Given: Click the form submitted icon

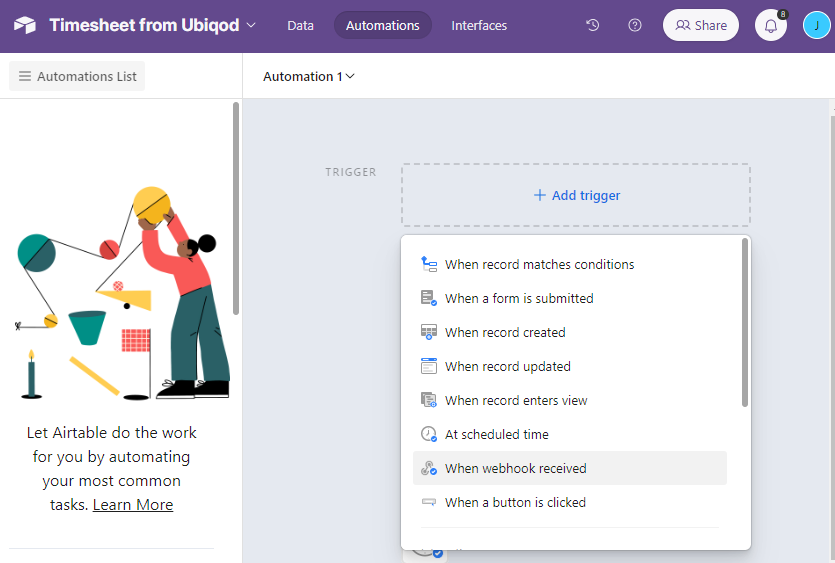Looking at the screenshot, I should [x=429, y=298].
